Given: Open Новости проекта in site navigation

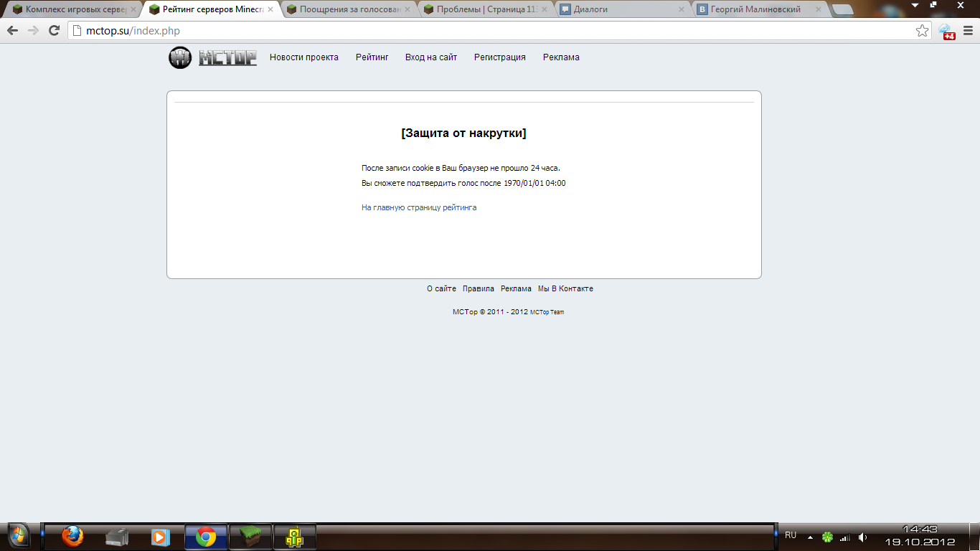Looking at the screenshot, I should [303, 57].
